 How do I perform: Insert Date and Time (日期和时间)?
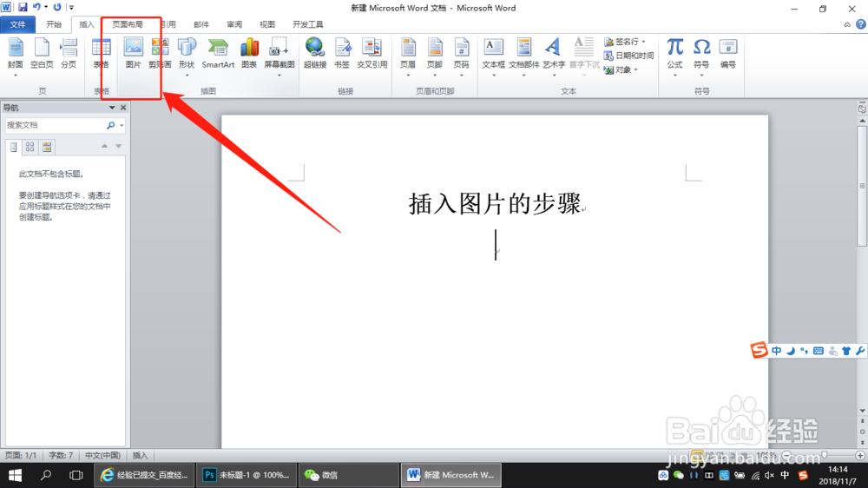coord(628,56)
